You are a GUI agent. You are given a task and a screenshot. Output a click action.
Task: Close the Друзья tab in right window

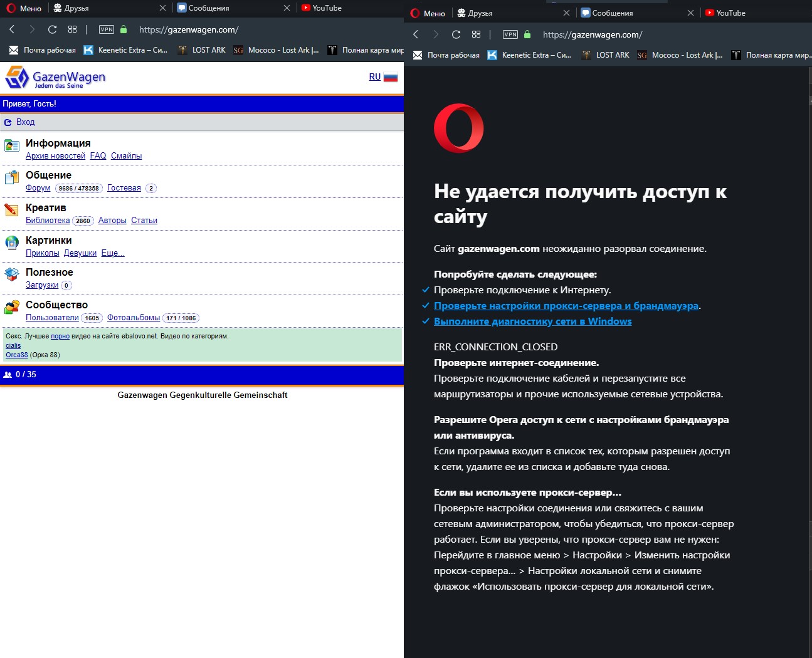tap(566, 13)
